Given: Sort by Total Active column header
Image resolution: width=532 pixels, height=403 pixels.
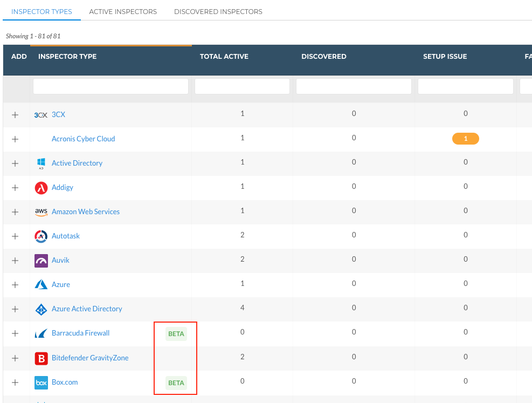Looking at the screenshot, I should coord(224,56).
